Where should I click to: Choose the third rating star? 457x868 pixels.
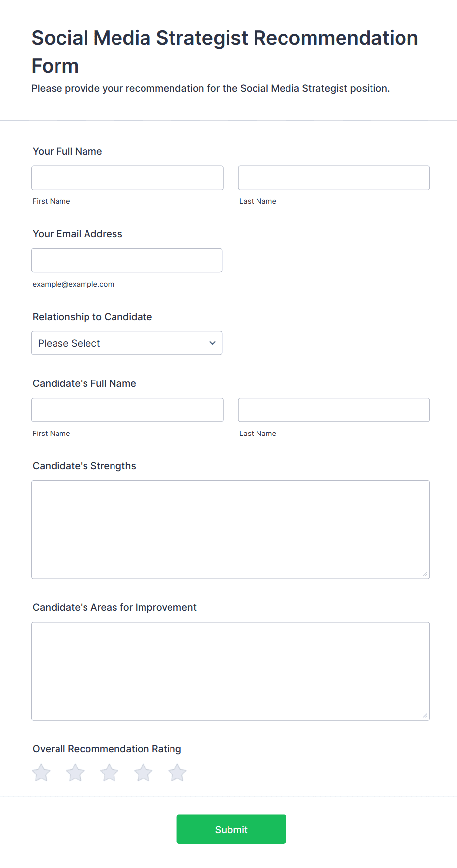pos(109,773)
